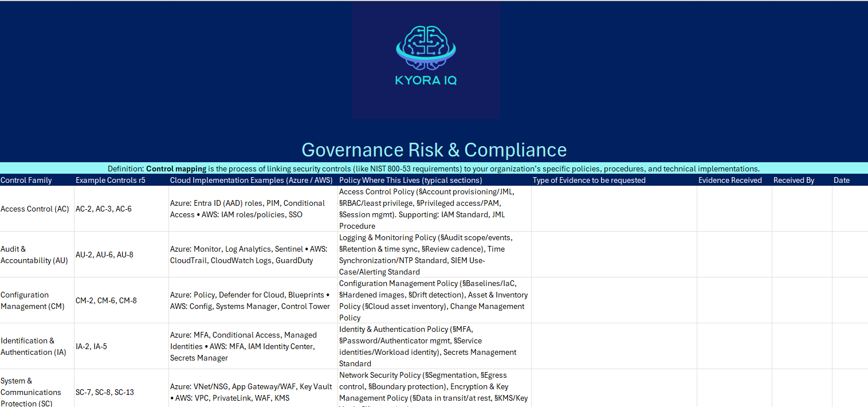Click the Access Control (AC) cell
The width and height of the screenshot is (868, 407).
click(x=35, y=209)
